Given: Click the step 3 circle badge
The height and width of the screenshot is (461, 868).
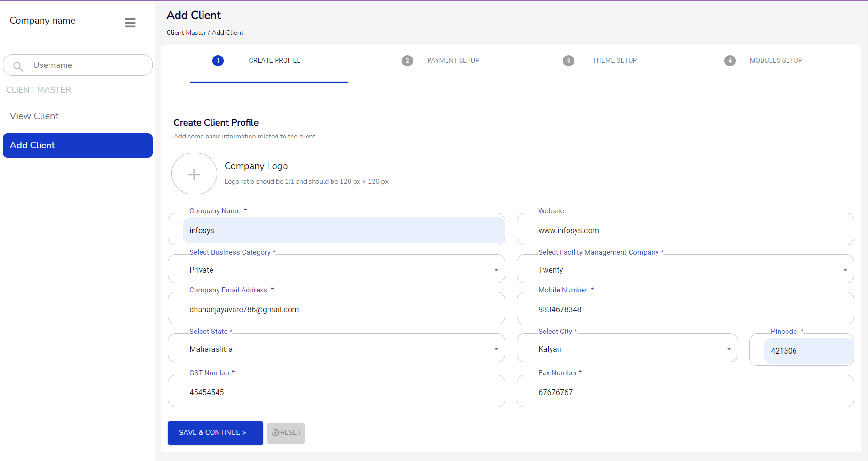Looking at the screenshot, I should [x=568, y=61].
